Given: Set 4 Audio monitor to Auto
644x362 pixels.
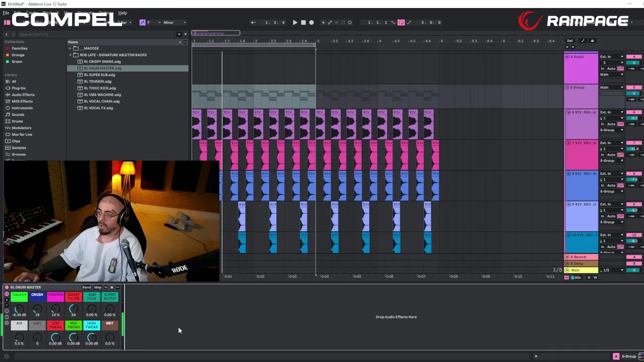Looking at the screenshot, I should pos(611,68).
